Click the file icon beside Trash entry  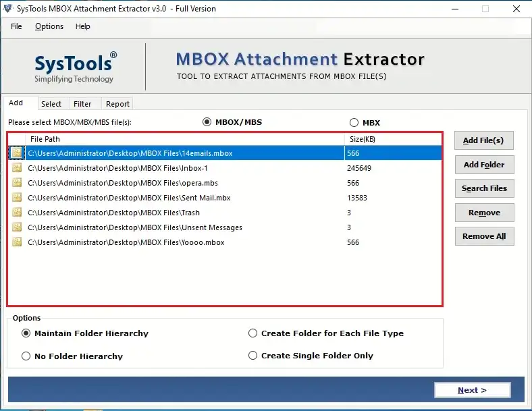pyautogui.click(x=17, y=213)
